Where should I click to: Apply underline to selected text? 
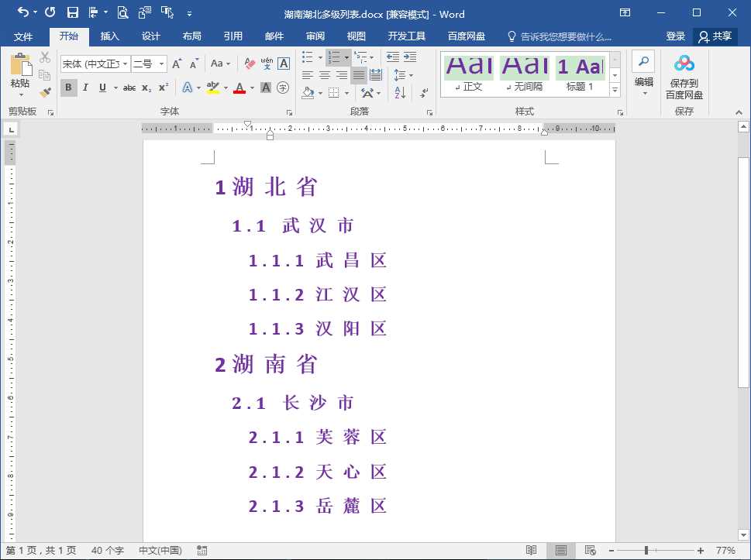point(100,88)
